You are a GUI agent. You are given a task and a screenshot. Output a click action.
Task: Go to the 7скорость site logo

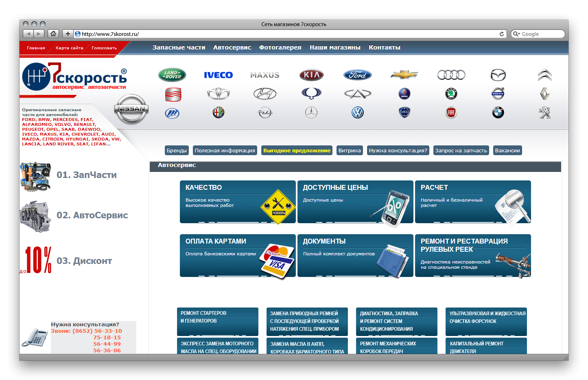pyautogui.click(x=74, y=76)
